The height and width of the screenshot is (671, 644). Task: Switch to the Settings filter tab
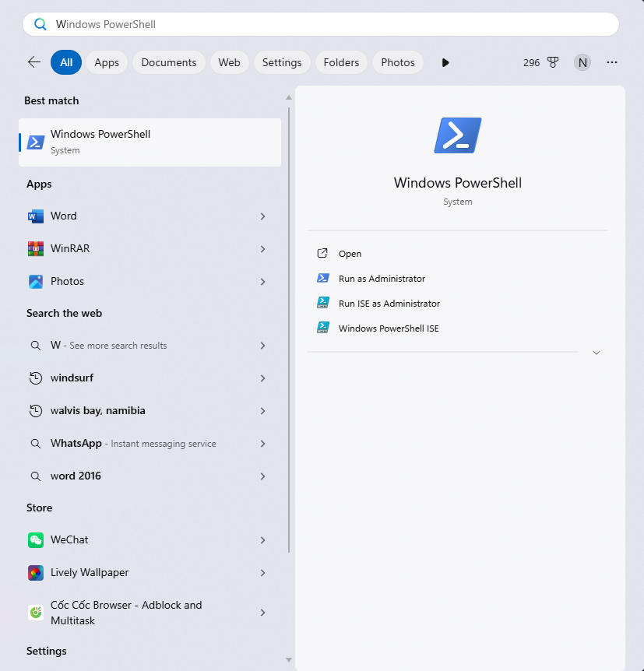point(282,62)
